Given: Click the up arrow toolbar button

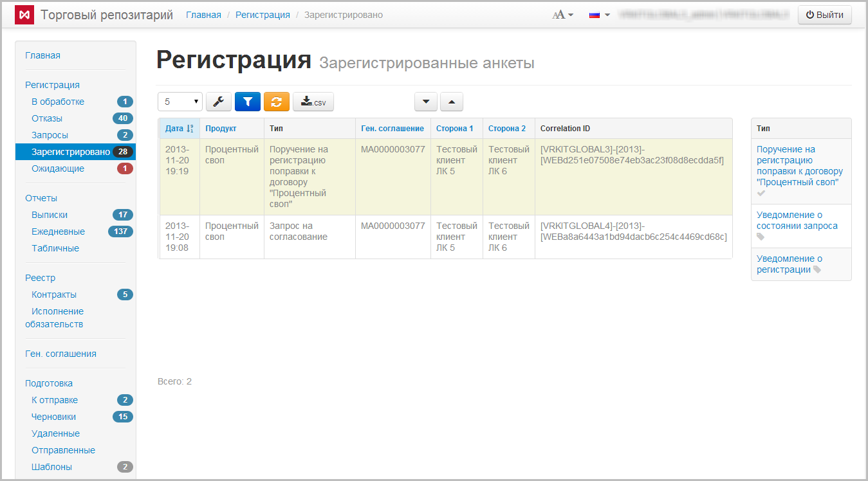Looking at the screenshot, I should click(x=452, y=102).
